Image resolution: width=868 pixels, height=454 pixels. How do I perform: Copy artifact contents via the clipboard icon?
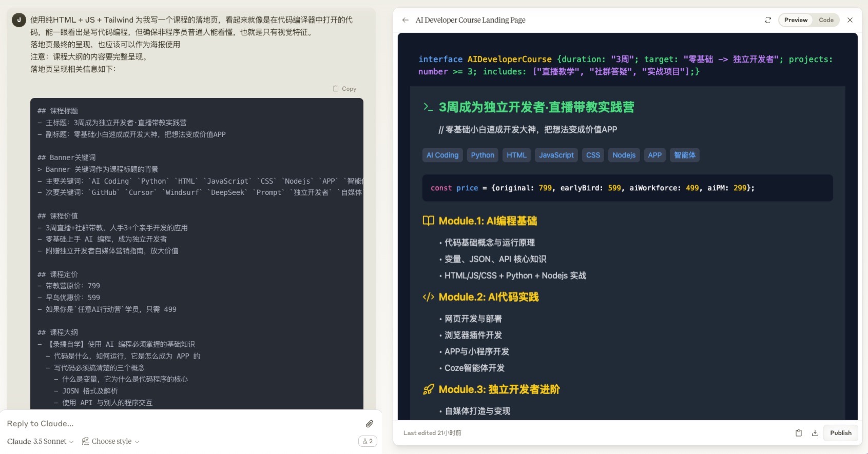click(x=799, y=433)
